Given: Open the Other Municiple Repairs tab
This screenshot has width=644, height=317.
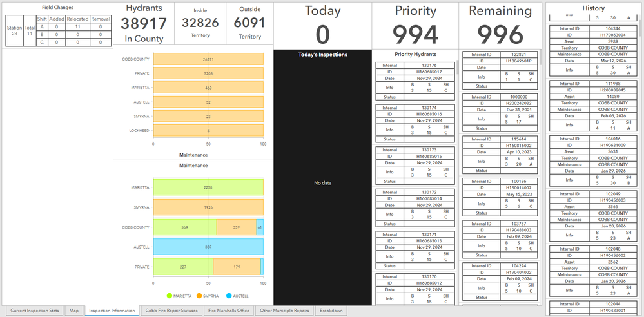Looking at the screenshot, I should point(285,311).
